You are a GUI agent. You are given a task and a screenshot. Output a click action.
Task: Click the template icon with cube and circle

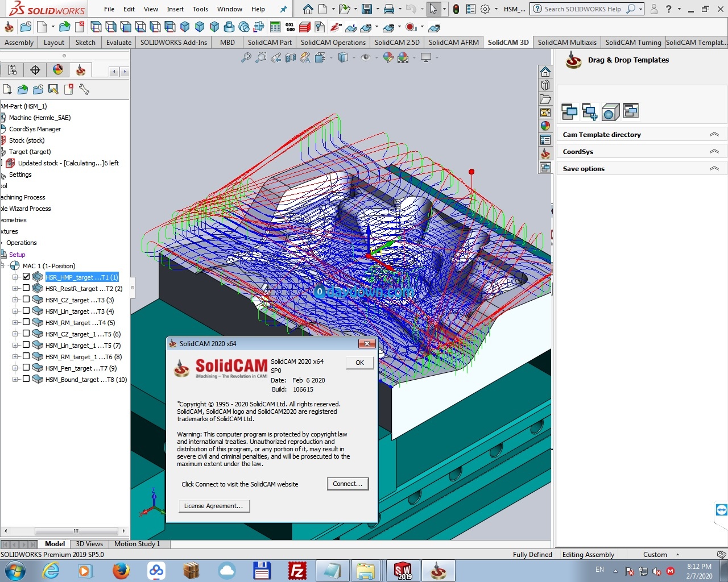point(610,111)
